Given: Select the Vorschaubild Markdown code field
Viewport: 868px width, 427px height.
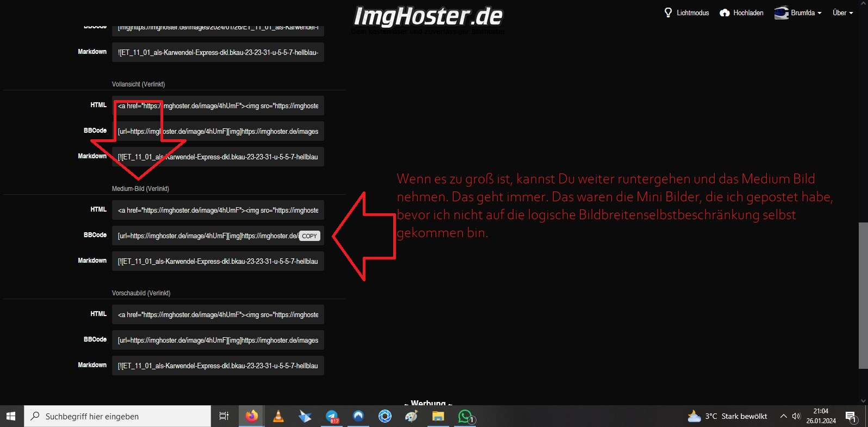Looking at the screenshot, I should [218, 366].
